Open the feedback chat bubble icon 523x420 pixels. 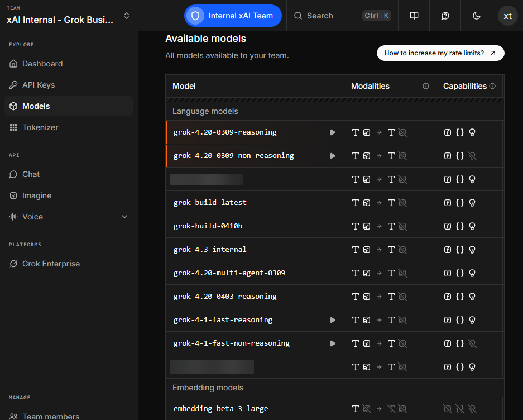click(445, 16)
